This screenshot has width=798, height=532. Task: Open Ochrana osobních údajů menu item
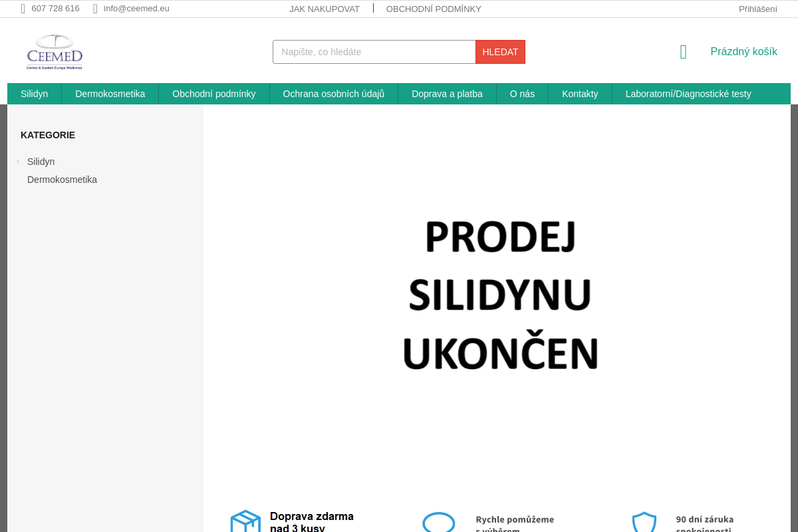(334, 94)
